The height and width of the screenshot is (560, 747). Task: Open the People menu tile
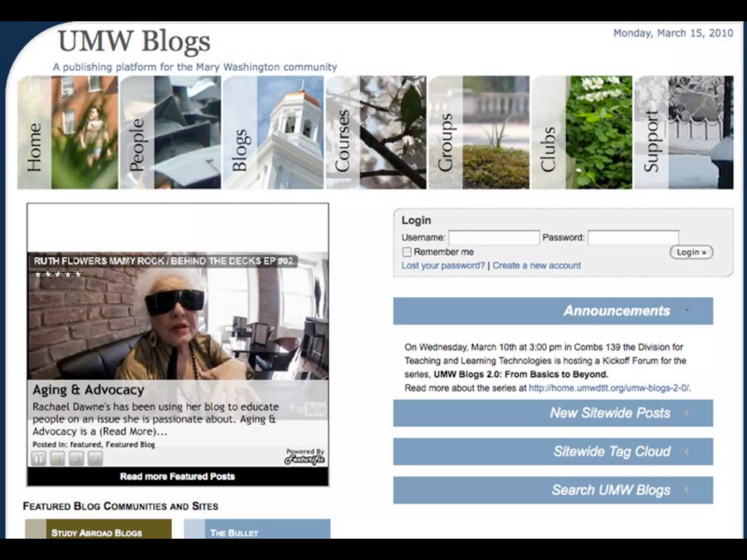[x=170, y=132]
